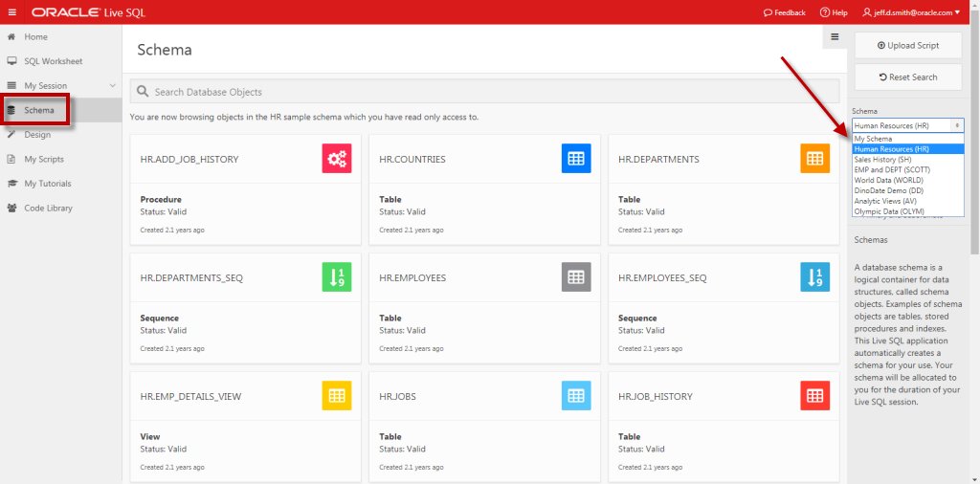This screenshot has height=484, width=980.
Task: Choose My Schema from the list
Action: [x=908, y=139]
